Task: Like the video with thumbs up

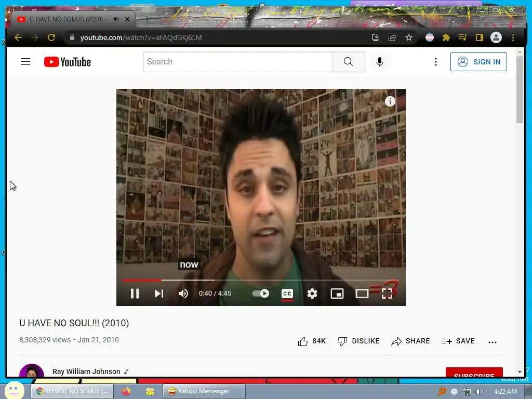Action: (x=312, y=341)
